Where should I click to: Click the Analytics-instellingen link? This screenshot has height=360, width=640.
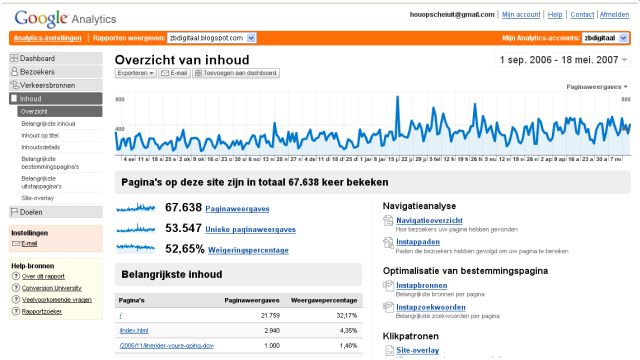point(47,38)
